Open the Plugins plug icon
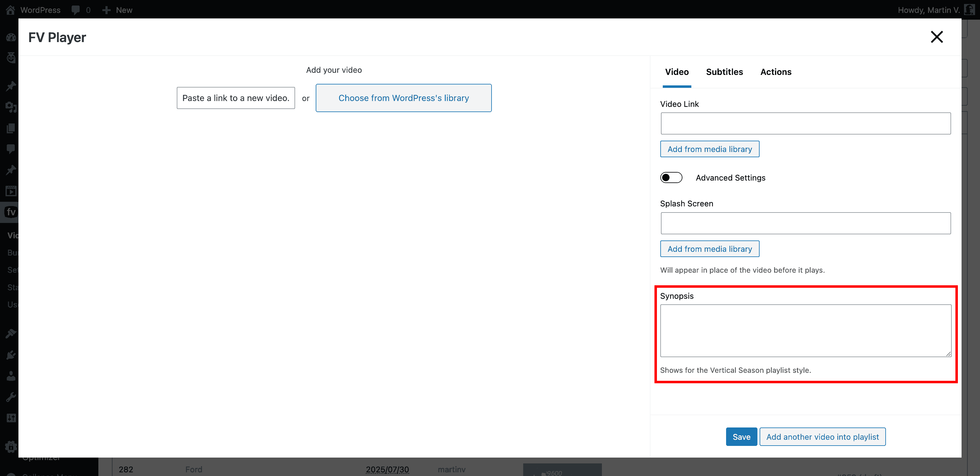The height and width of the screenshot is (476, 980). click(x=11, y=355)
